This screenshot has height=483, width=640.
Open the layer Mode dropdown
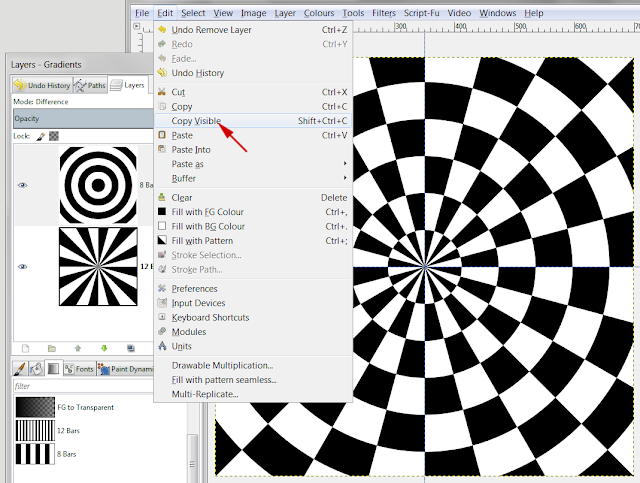tap(84, 102)
